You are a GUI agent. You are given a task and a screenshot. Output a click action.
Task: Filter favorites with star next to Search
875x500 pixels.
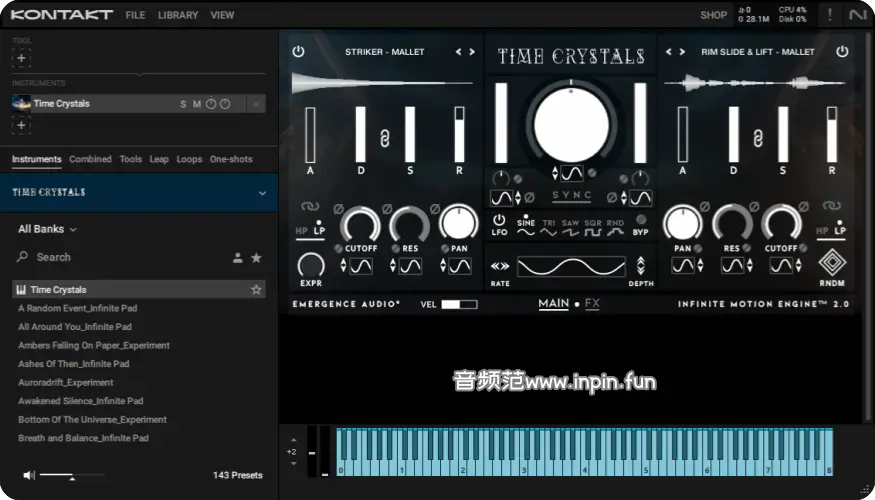256,258
